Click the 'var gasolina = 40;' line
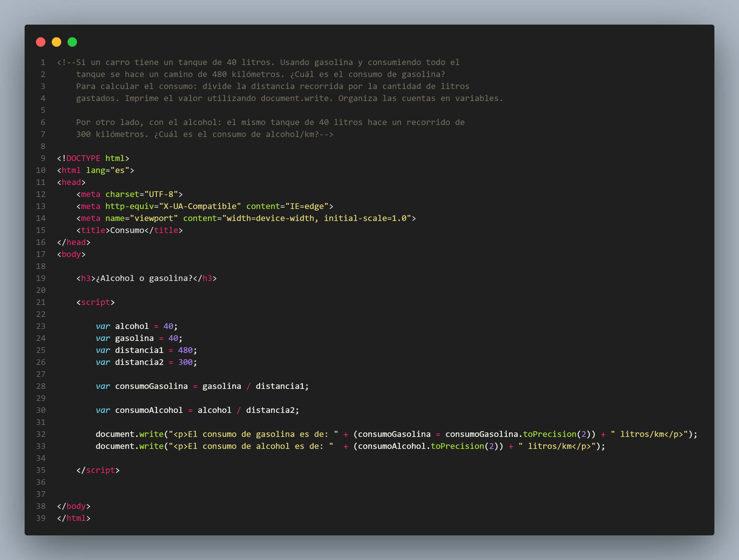The image size is (739, 560). coord(139,338)
